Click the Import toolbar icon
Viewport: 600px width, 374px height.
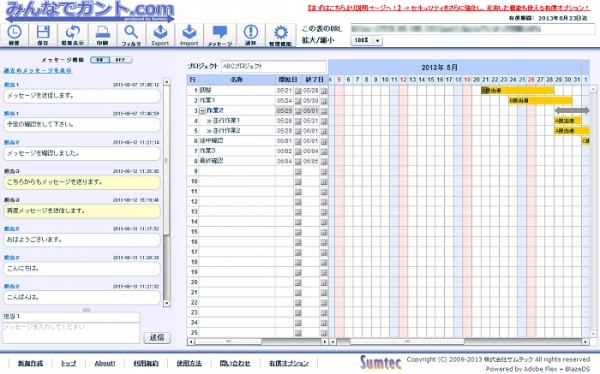click(x=189, y=35)
